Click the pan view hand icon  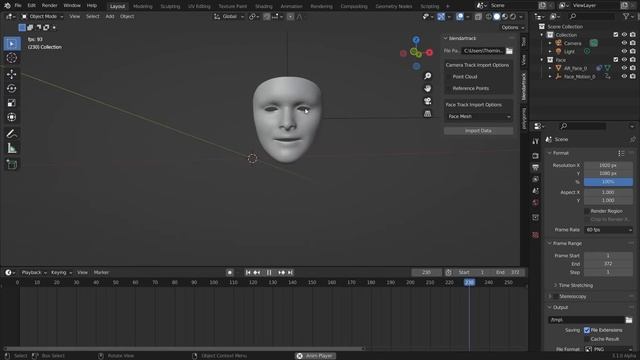(x=427, y=88)
